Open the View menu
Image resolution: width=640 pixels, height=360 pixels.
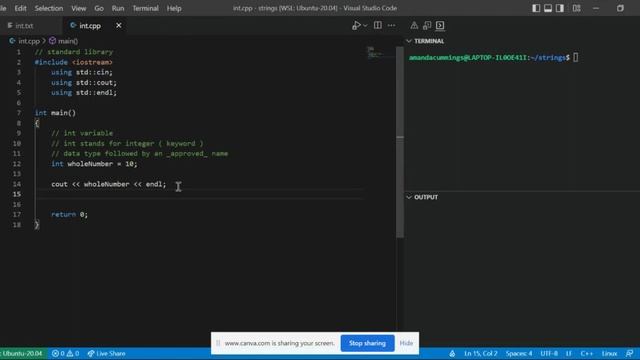tap(78, 8)
